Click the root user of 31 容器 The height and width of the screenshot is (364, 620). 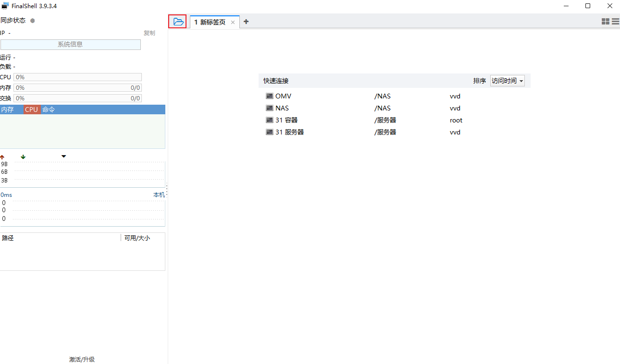[x=456, y=120]
